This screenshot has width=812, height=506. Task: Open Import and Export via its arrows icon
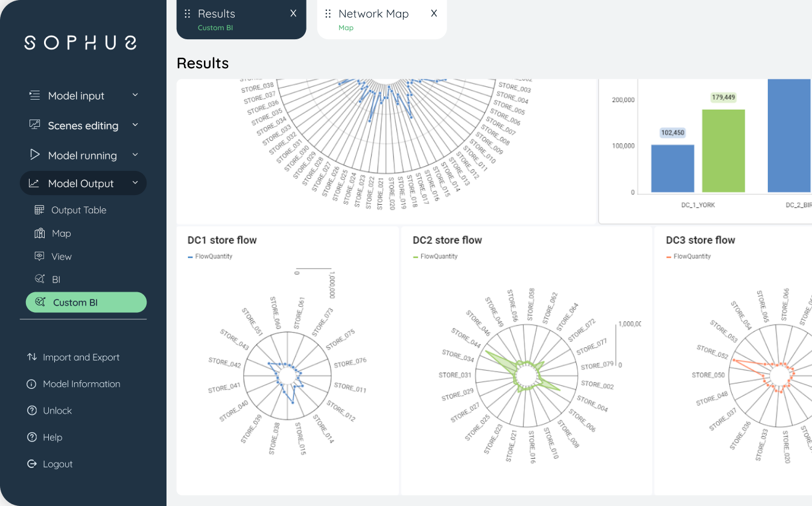pyautogui.click(x=32, y=357)
